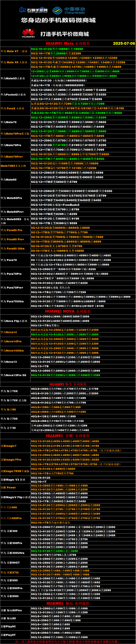
Task: Select the 华为 麦芒30 model cell
Action: click(15, 428)
